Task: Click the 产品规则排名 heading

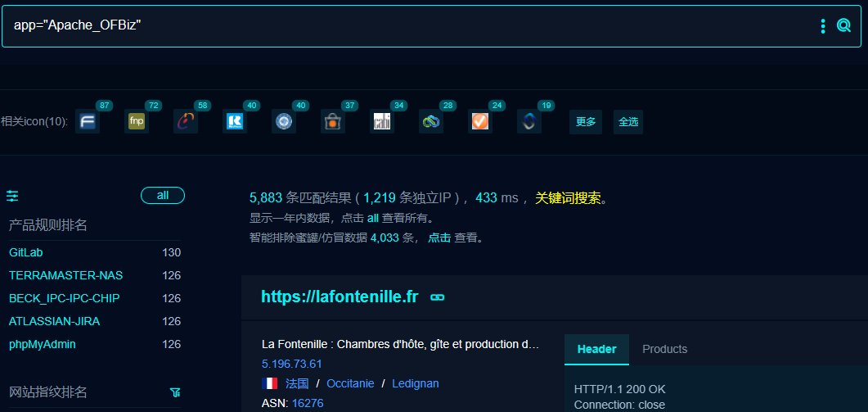Action: 48,225
